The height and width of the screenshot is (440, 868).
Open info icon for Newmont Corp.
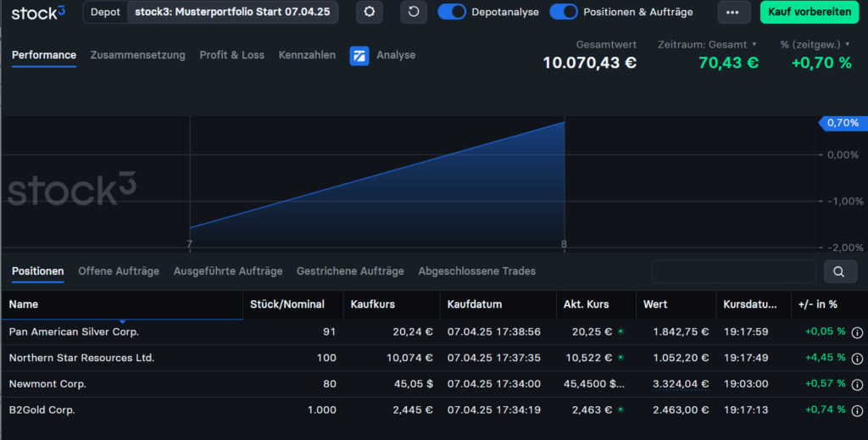coord(857,385)
